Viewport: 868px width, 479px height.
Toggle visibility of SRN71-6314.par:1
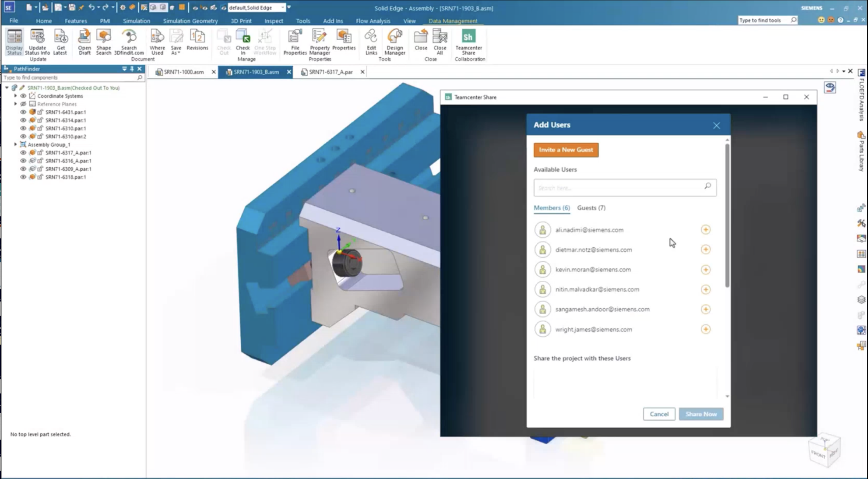(x=24, y=120)
